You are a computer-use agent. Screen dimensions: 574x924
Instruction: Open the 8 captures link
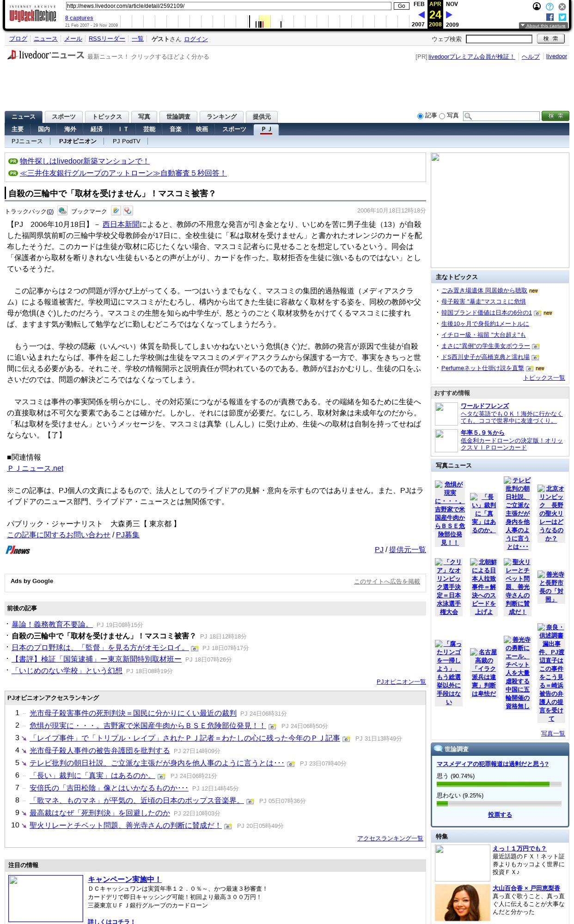(x=79, y=18)
